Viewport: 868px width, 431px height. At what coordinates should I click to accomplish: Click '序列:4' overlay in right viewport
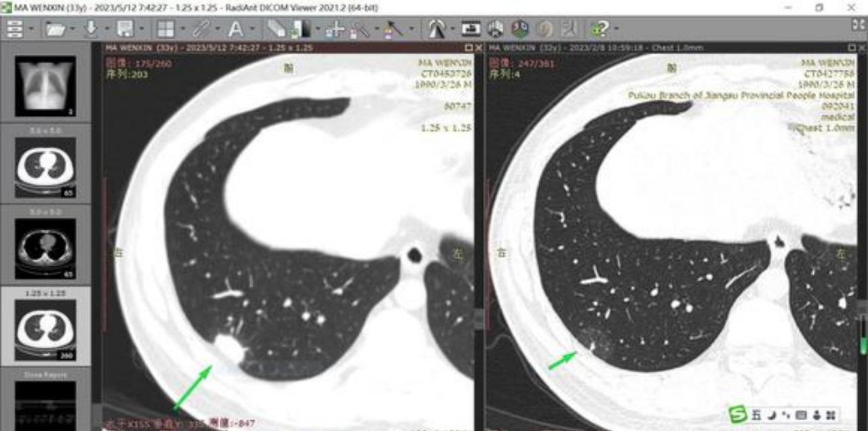tap(505, 74)
